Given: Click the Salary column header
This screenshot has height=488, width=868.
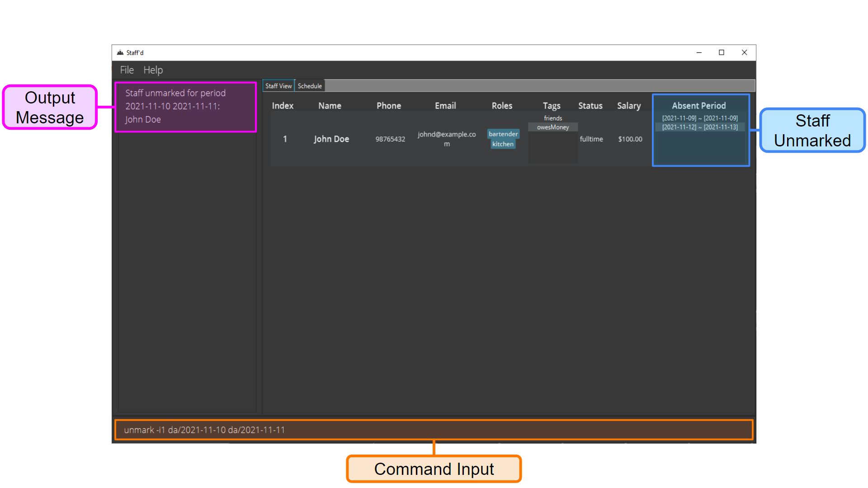Looking at the screenshot, I should 629,106.
